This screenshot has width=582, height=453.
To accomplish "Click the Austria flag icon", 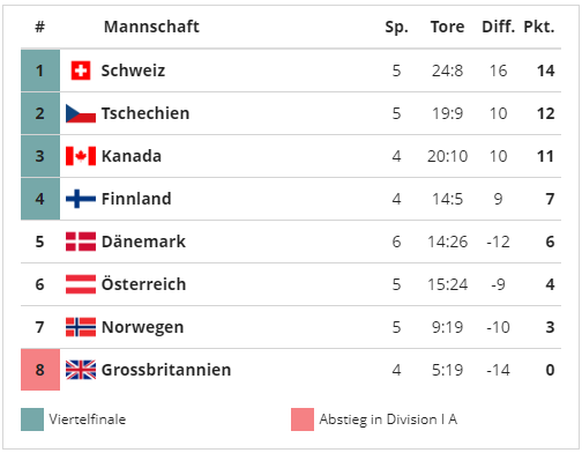I will click(x=81, y=284).
